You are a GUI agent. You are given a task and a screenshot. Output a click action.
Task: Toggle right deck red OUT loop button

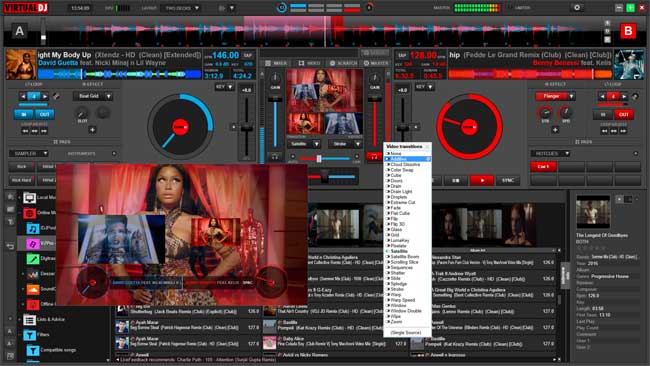[x=623, y=114]
